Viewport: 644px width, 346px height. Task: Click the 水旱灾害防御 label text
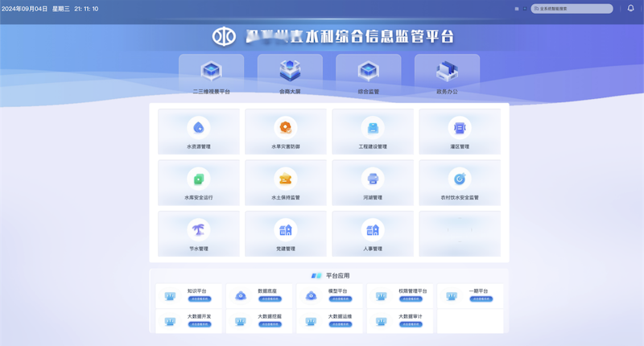286,146
